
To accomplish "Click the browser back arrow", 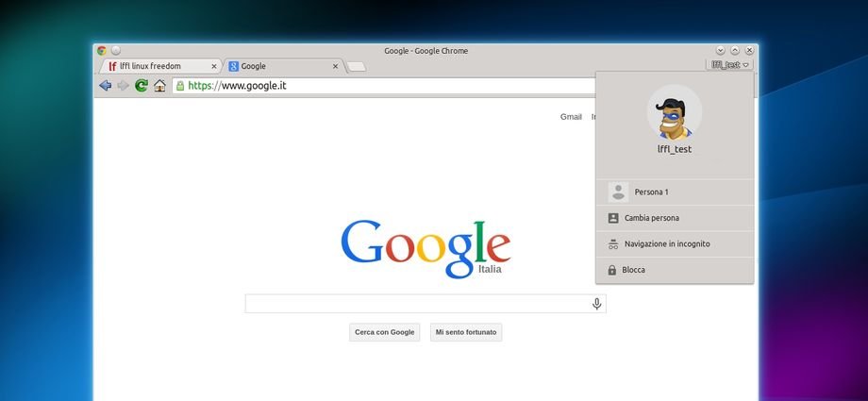I will (105, 85).
